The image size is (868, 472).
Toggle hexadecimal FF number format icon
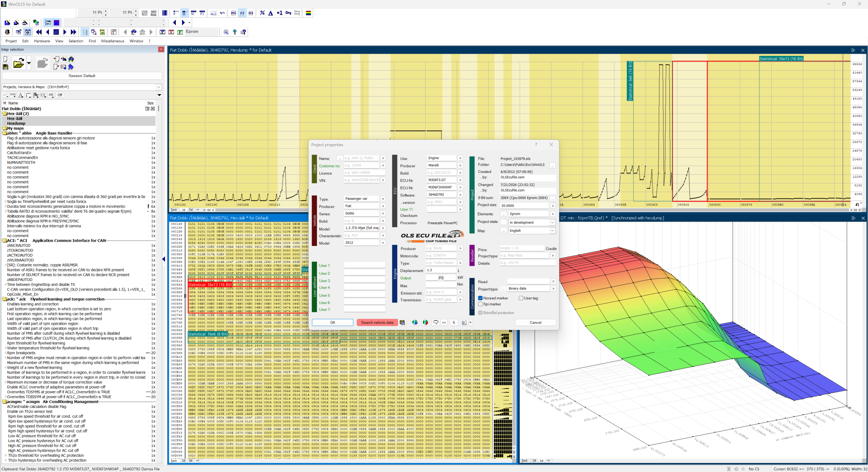(x=242, y=13)
